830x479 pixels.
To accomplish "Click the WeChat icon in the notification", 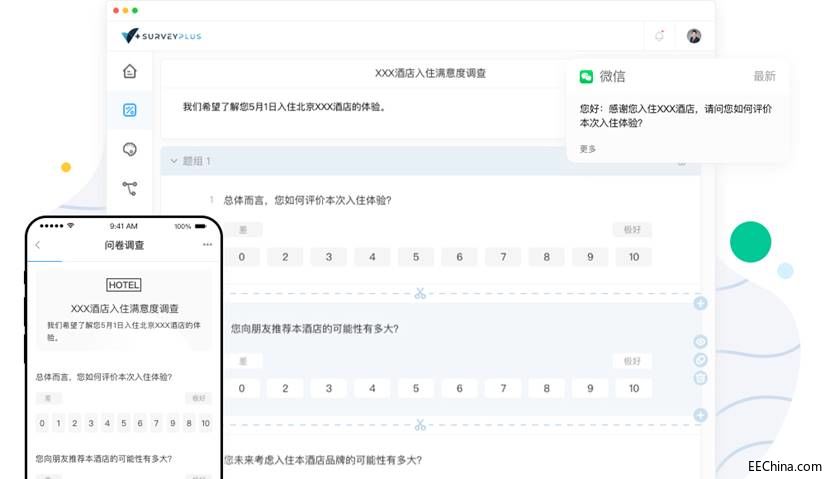I will pos(586,77).
